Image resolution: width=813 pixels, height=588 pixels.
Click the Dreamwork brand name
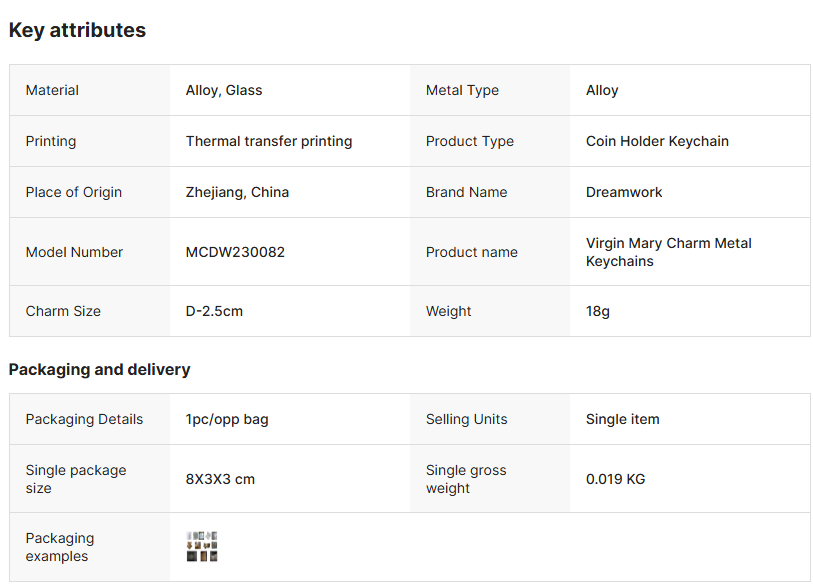(x=624, y=192)
